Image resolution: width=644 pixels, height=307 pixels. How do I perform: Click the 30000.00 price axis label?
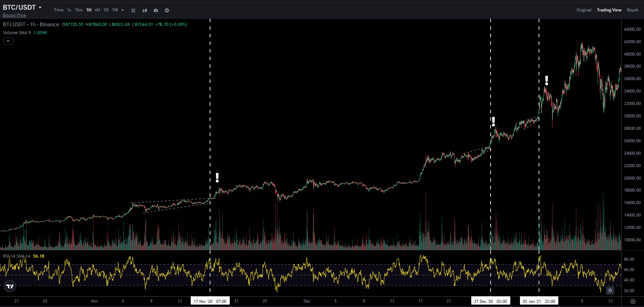[x=632, y=116]
